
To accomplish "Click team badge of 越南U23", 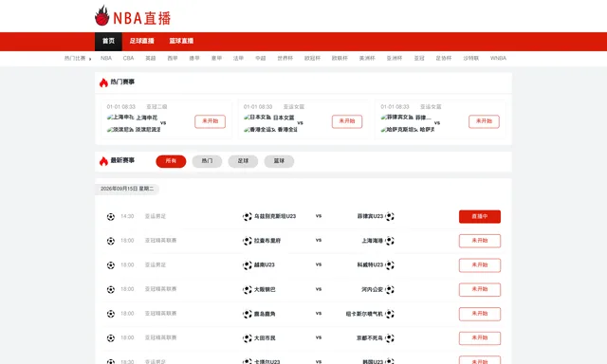I will [x=248, y=265].
